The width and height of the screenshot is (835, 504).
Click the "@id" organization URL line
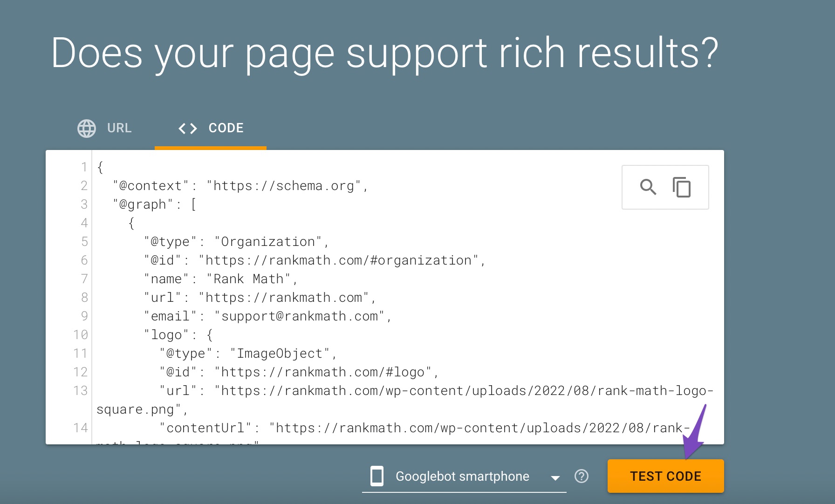[x=315, y=260]
